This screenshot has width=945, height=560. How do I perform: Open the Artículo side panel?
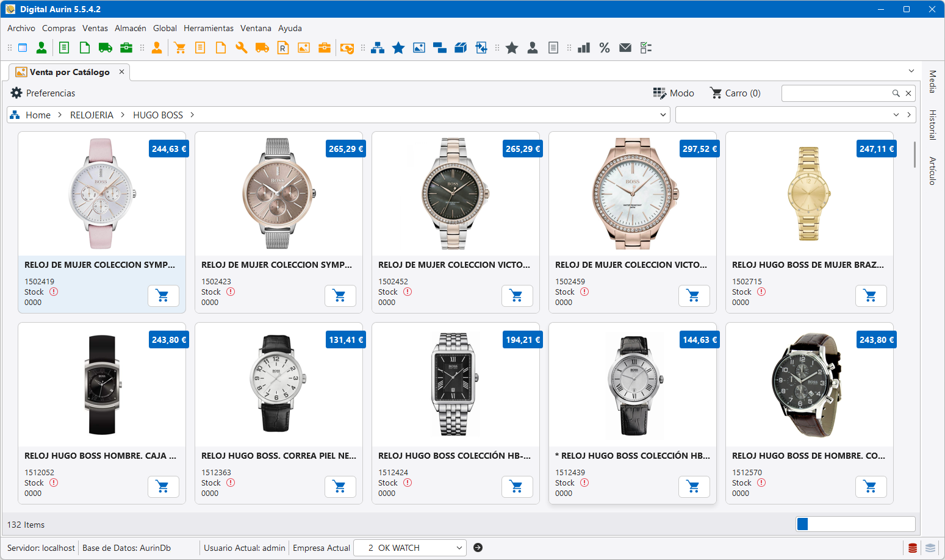click(933, 171)
